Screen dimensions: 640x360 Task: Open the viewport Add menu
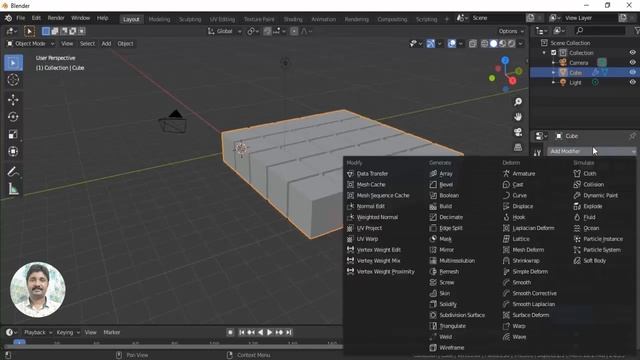(x=106, y=44)
